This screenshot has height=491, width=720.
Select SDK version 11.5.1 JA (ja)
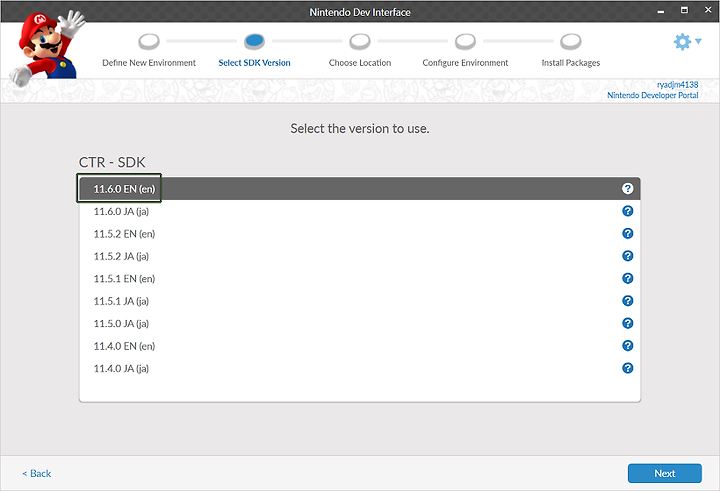tap(360, 301)
